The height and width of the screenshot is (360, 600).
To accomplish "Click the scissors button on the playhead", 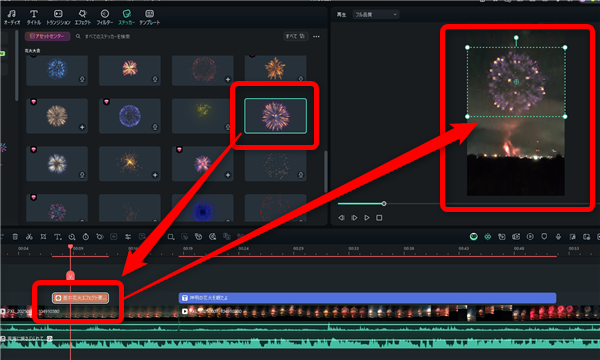I will [70, 275].
